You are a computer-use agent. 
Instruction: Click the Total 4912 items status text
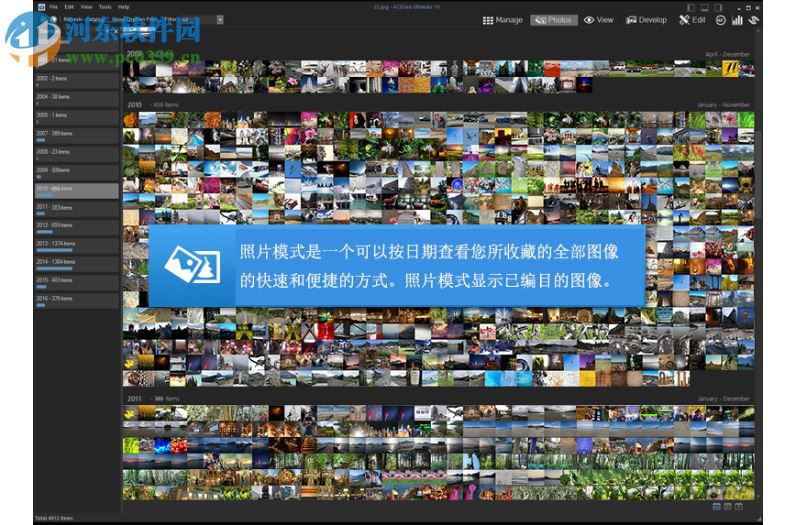(54, 518)
